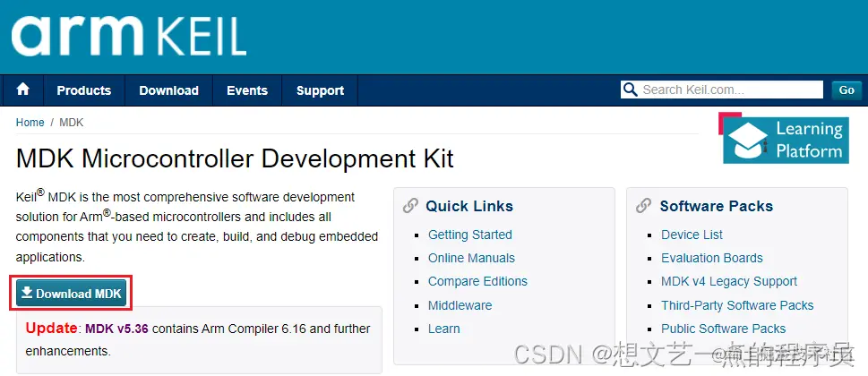The height and width of the screenshot is (376, 868).
Task: Open MDK v4 Legacy Support link
Action: point(729,281)
